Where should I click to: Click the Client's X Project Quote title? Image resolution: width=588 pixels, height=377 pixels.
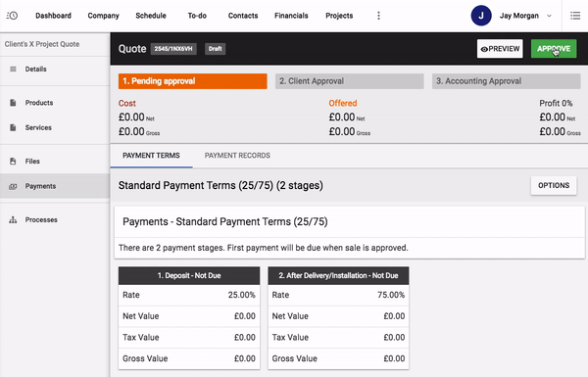42,44
